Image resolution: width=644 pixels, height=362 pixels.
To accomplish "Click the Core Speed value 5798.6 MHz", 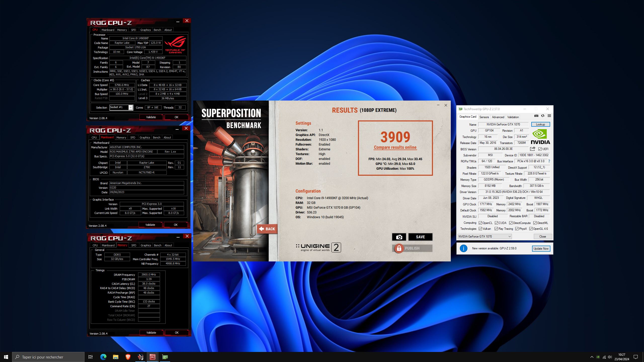I will [x=122, y=85].
